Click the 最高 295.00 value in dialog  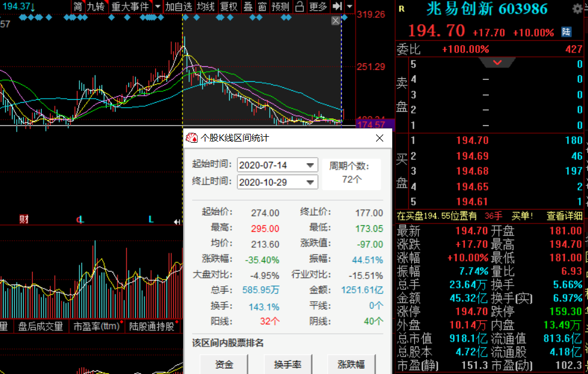point(265,228)
